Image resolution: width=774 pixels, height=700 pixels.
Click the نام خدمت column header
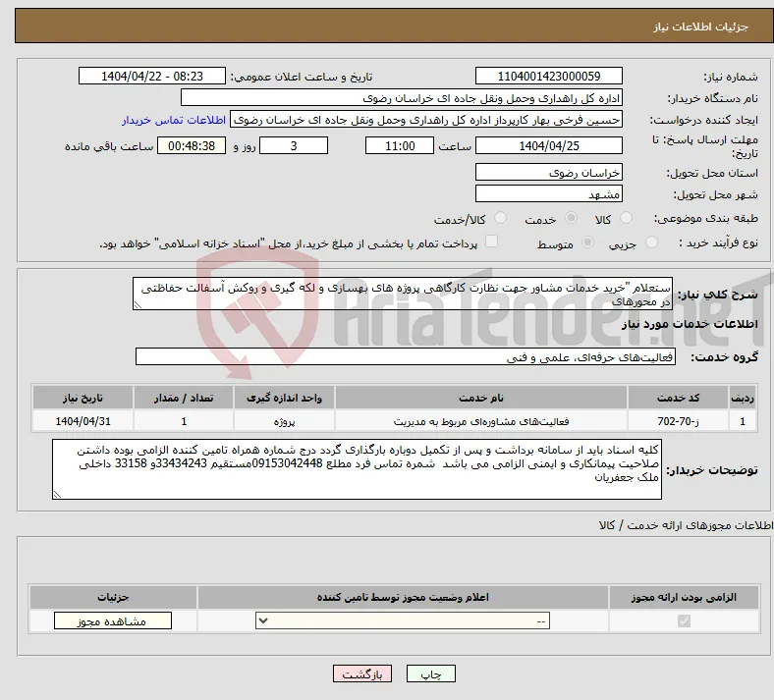(x=481, y=398)
